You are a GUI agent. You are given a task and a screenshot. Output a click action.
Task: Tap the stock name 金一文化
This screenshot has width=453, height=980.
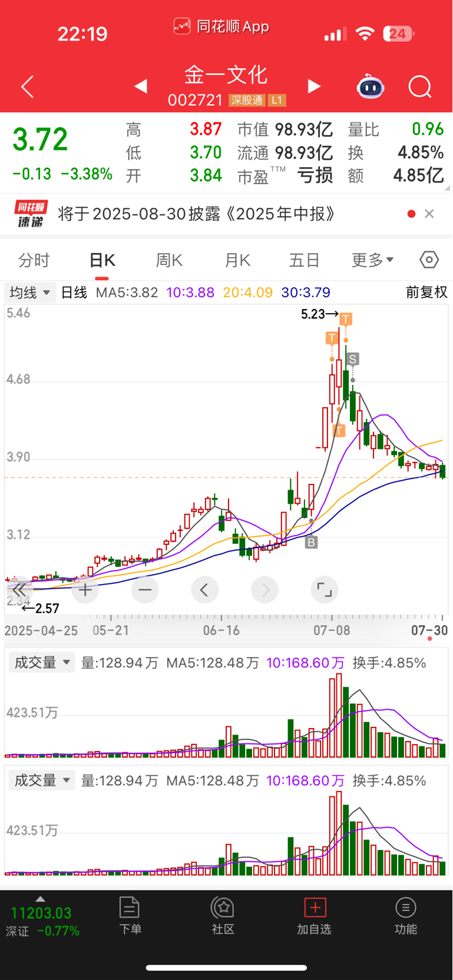pos(226,75)
